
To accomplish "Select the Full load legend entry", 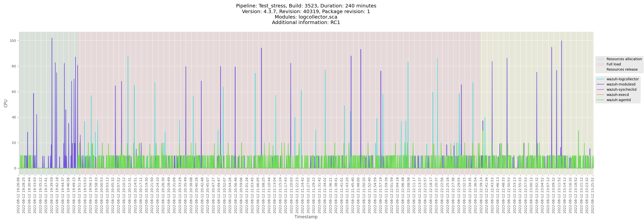I will tap(614, 64).
